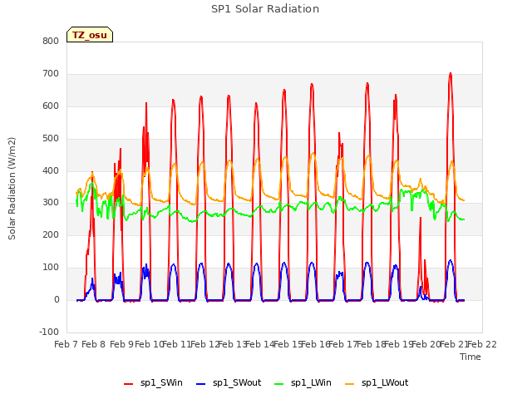Click the 400 y-axis tick label
532x399 pixels.
[x=51, y=170]
